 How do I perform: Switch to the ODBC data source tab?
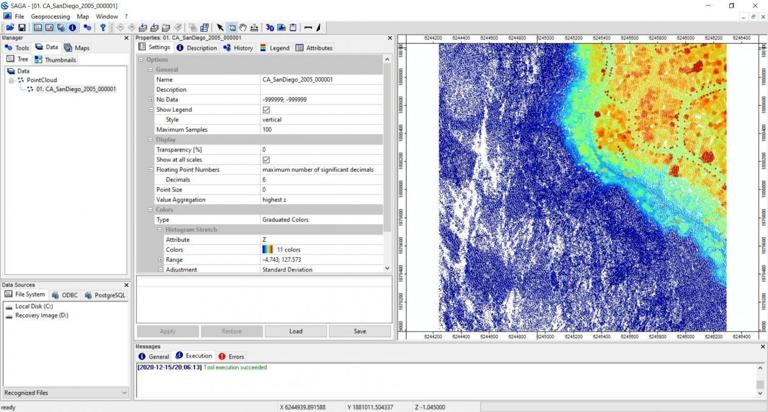[x=65, y=295]
